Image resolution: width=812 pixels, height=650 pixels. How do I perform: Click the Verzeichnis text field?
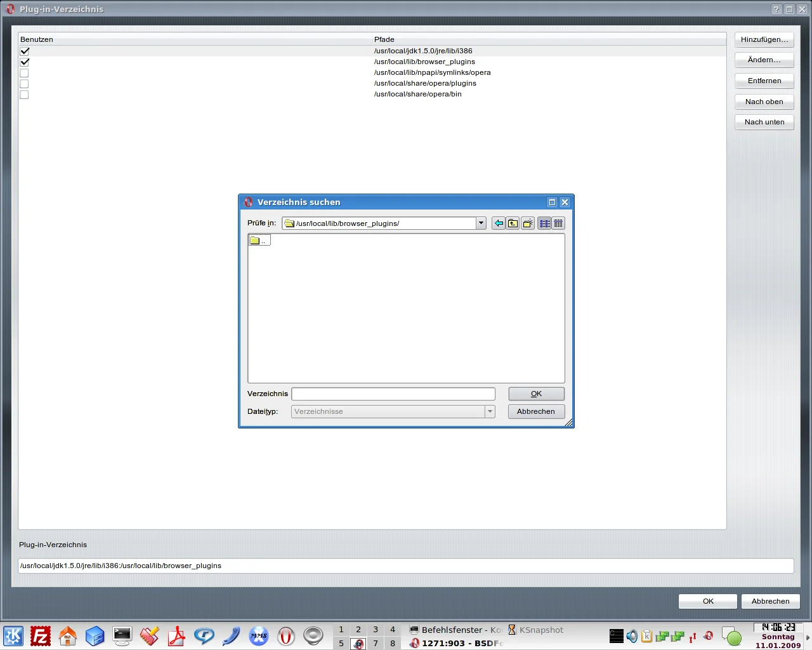point(393,394)
